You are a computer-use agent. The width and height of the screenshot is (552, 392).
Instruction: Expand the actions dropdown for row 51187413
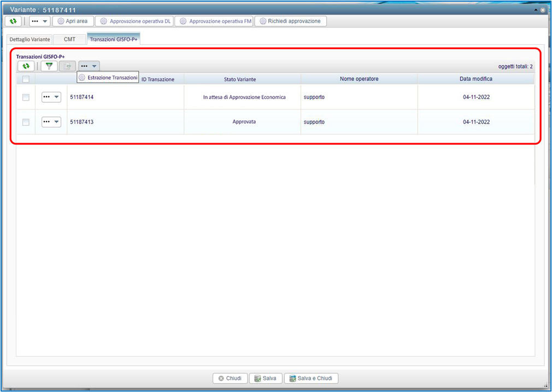pyautogui.click(x=51, y=122)
